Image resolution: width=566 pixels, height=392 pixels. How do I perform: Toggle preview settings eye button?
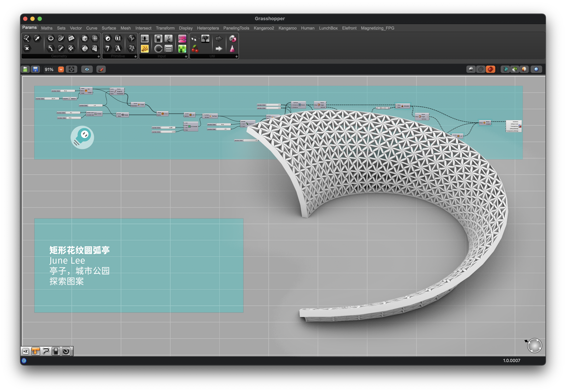[87, 69]
